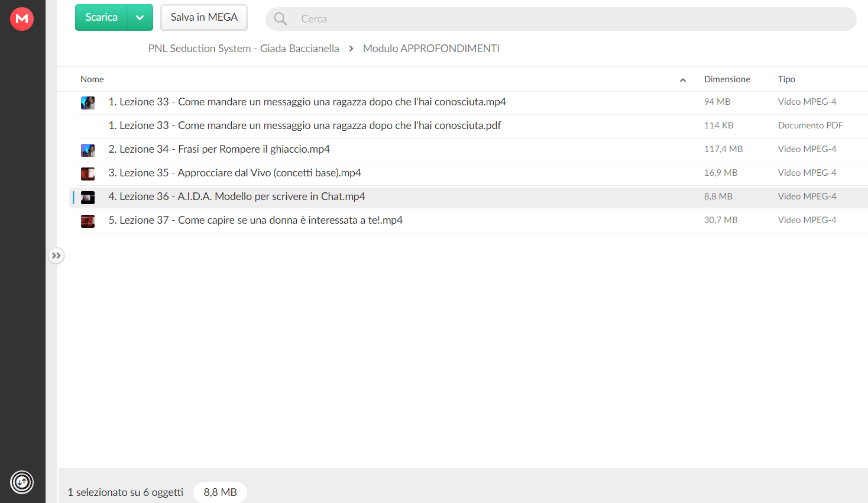Sort by the Nome column header
868x503 pixels.
click(x=92, y=79)
